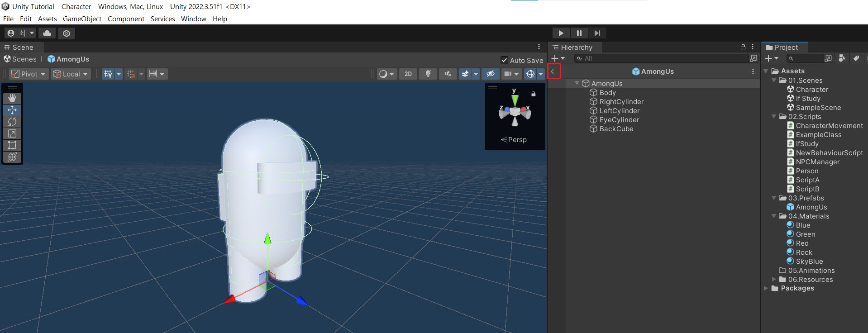Click the Hierarchy search field
This screenshot has width=868, height=333.
662,58
